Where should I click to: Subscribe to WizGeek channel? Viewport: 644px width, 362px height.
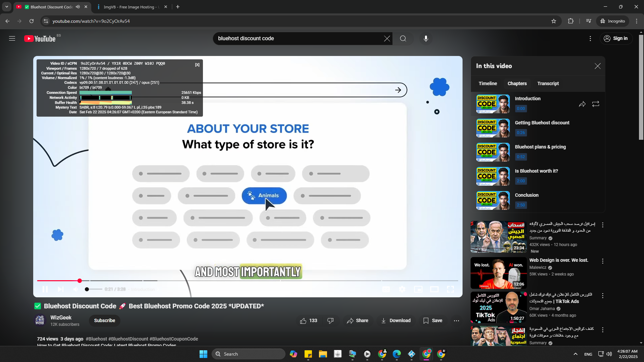click(104, 320)
